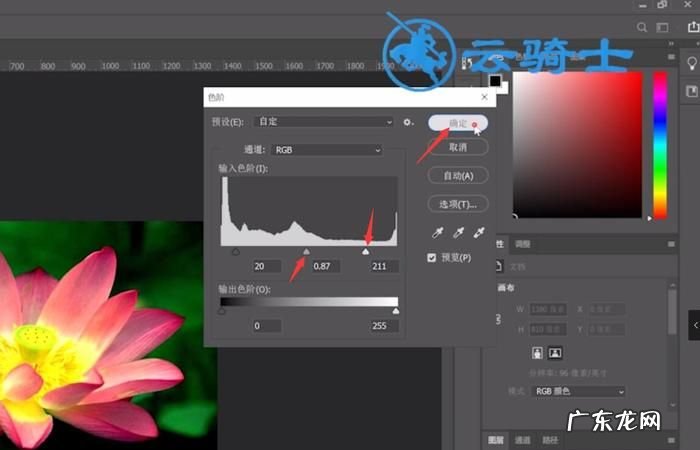
Task: Minimize the Photoshop window
Action: point(642,5)
